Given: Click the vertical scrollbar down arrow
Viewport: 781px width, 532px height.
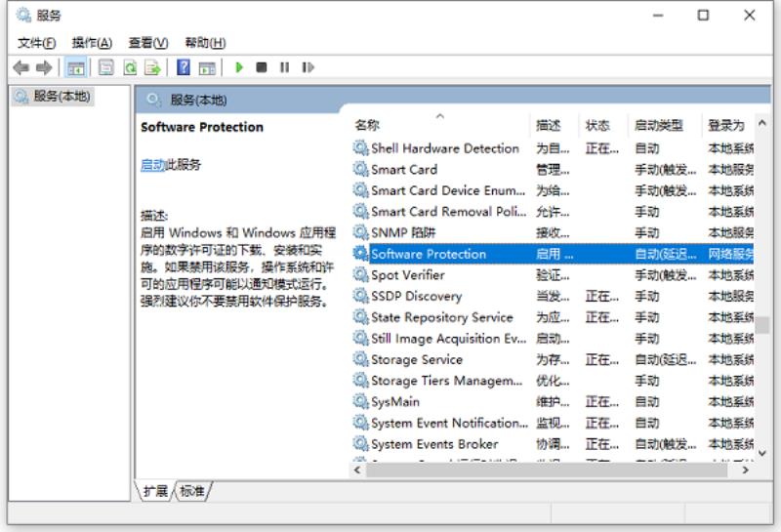Looking at the screenshot, I should (x=762, y=453).
